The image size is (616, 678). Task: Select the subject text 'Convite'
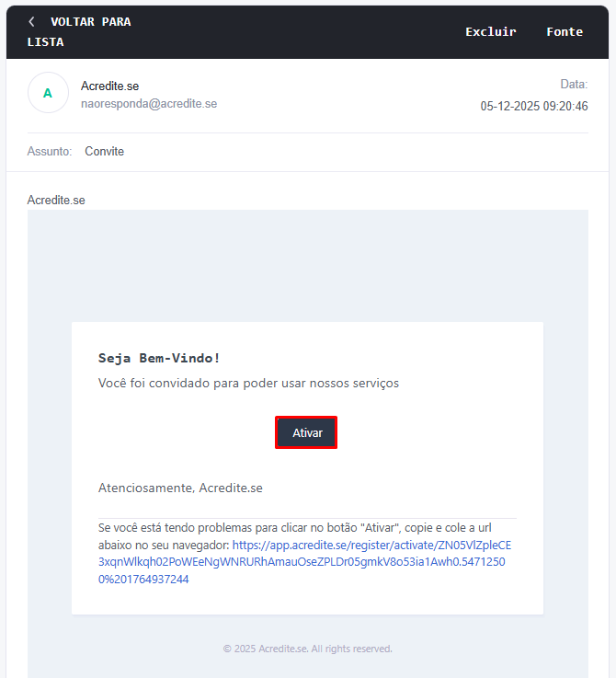(x=104, y=151)
